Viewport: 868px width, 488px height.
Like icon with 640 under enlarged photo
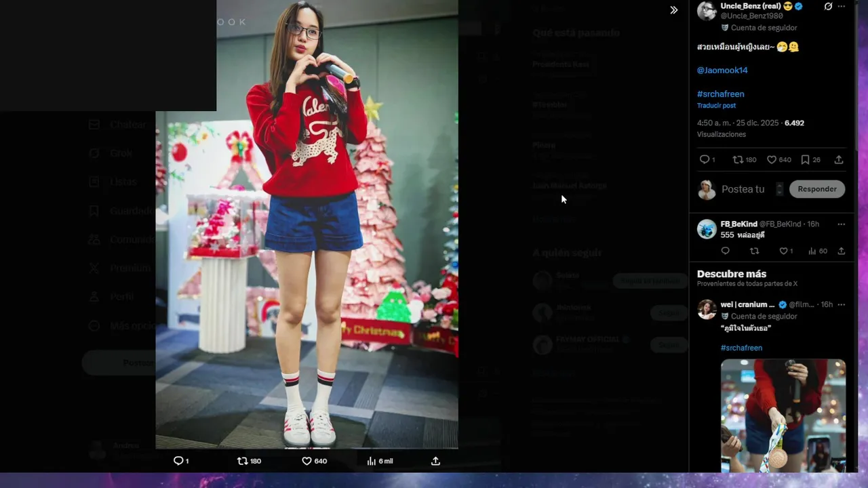314,461
